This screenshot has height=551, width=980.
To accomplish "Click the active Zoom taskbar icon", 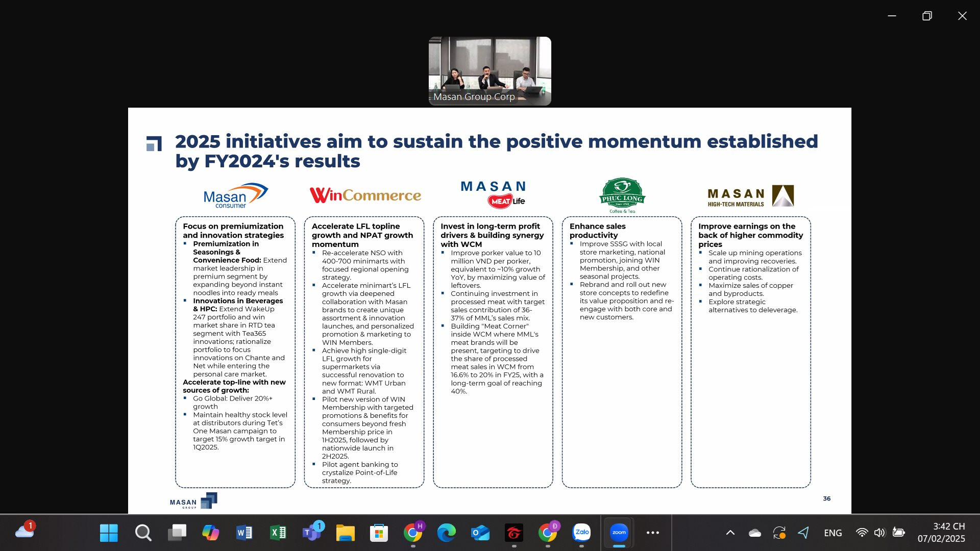I will click(x=619, y=533).
